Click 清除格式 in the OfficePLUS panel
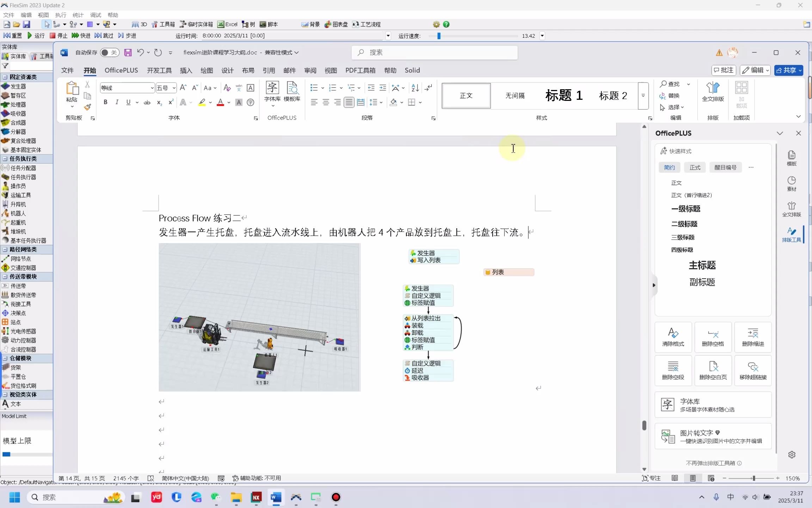 [x=672, y=337]
